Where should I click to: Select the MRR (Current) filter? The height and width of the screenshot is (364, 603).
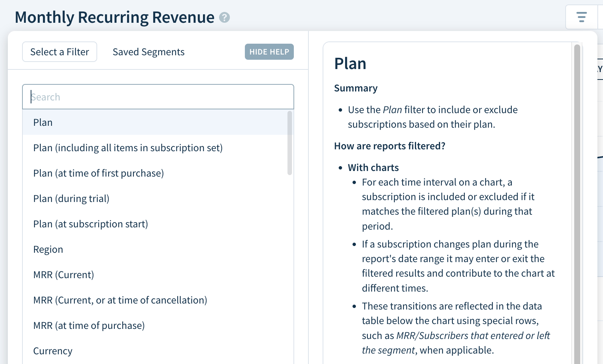[63, 274]
